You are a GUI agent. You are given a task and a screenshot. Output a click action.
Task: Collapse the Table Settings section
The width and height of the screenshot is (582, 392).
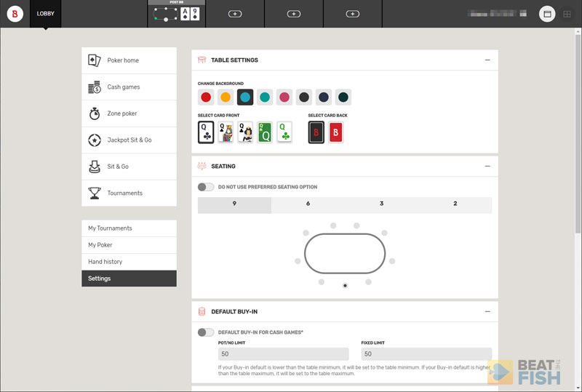[486, 60]
